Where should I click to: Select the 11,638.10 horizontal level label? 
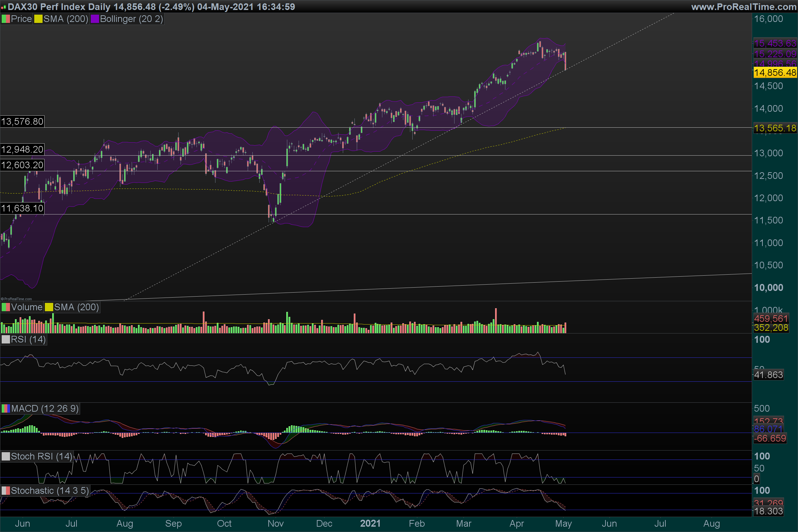point(22,208)
